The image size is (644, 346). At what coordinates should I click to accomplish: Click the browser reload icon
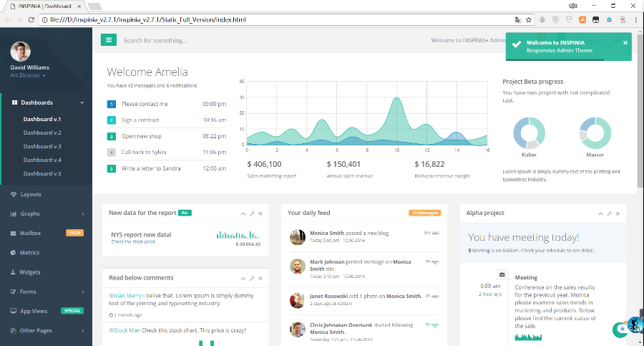(x=31, y=19)
